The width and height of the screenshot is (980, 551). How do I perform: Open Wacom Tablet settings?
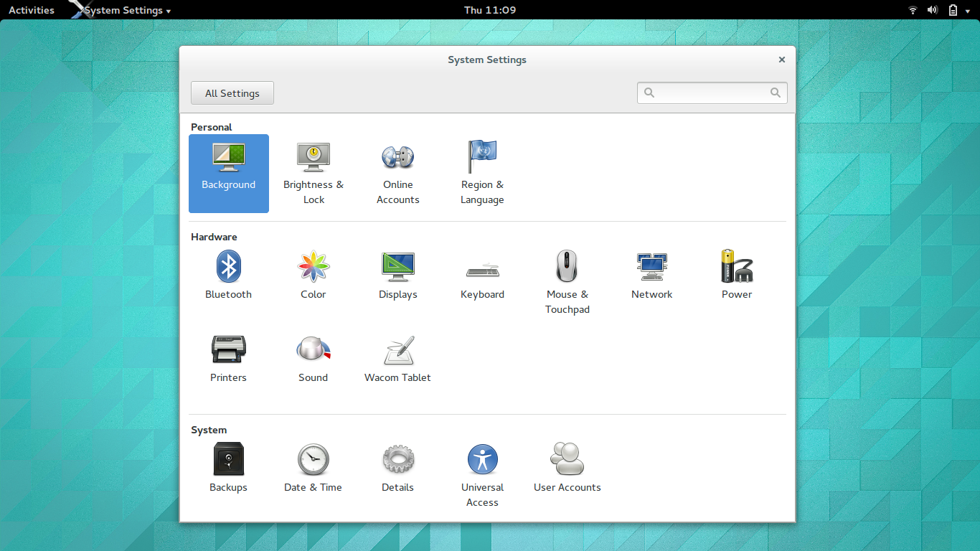(x=398, y=357)
